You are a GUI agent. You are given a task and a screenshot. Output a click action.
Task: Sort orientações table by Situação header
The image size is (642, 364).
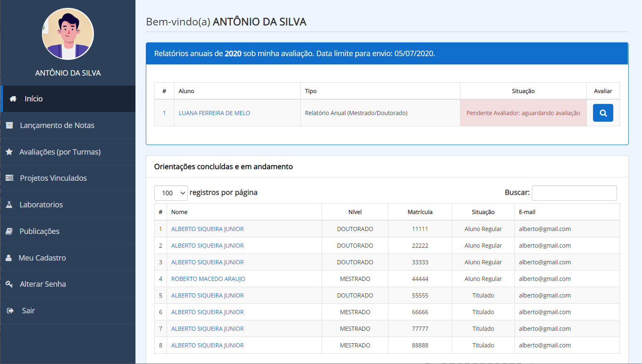483,212
